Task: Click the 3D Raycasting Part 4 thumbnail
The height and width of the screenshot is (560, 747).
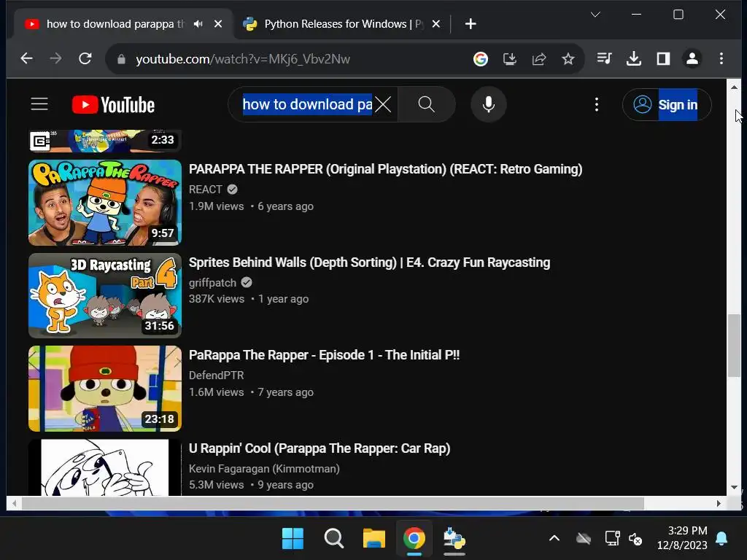Action: click(x=105, y=295)
